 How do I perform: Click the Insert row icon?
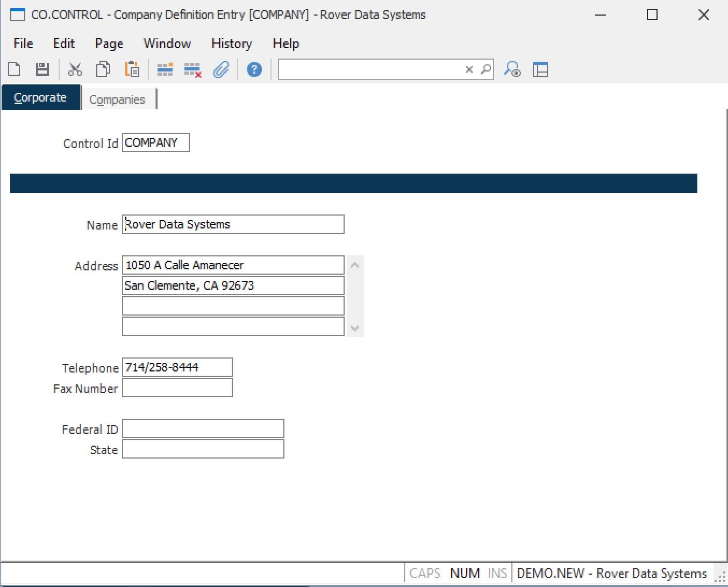pos(165,69)
